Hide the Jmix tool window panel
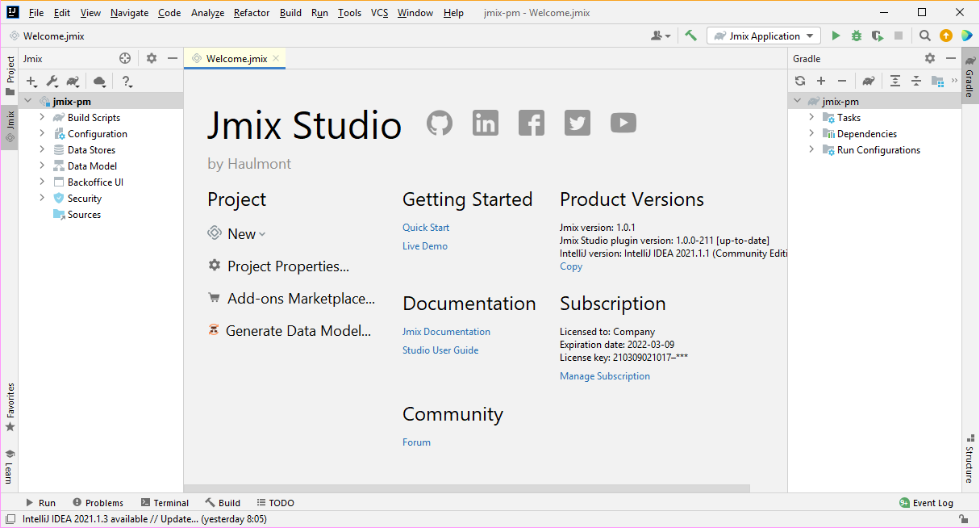This screenshot has height=528, width=980. click(x=172, y=58)
